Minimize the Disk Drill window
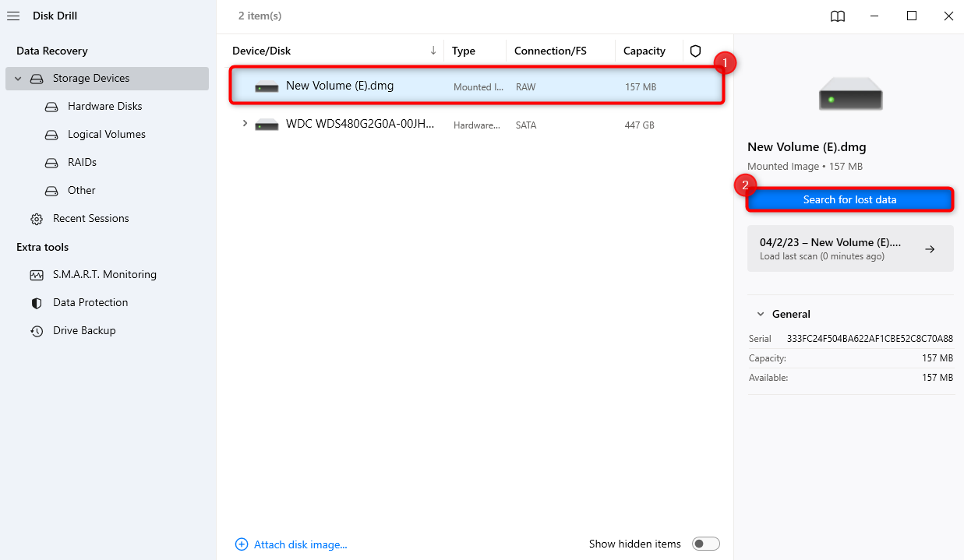 [875, 16]
